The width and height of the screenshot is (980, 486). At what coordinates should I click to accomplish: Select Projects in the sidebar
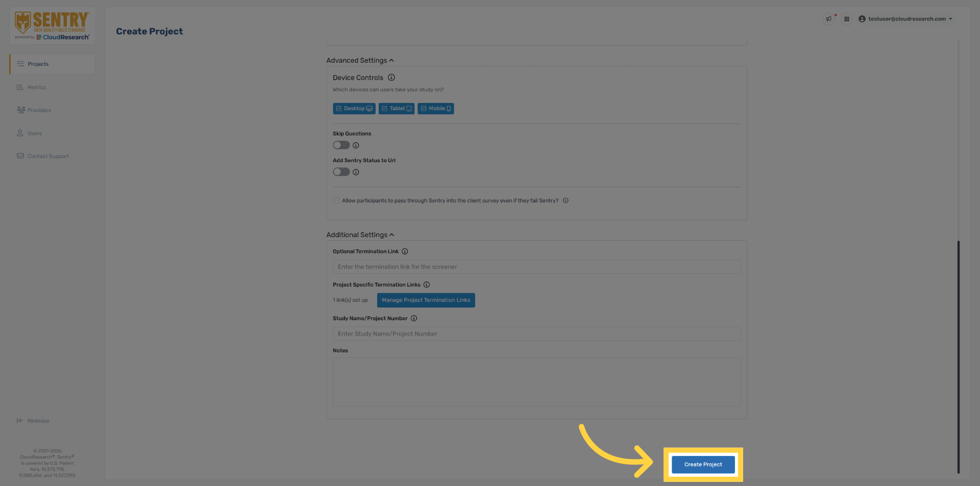click(x=38, y=64)
